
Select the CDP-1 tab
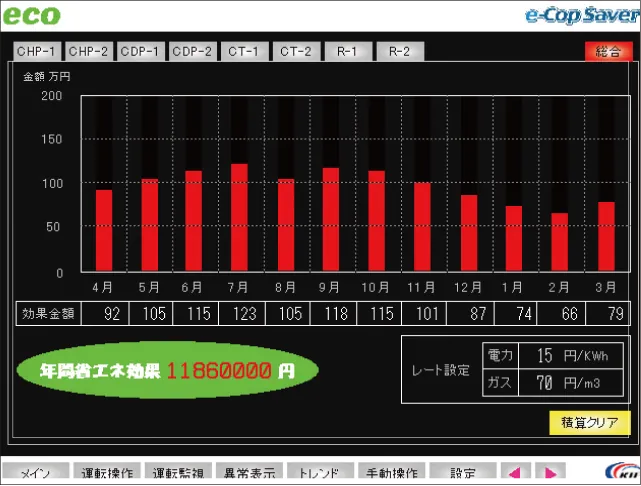tap(140, 52)
